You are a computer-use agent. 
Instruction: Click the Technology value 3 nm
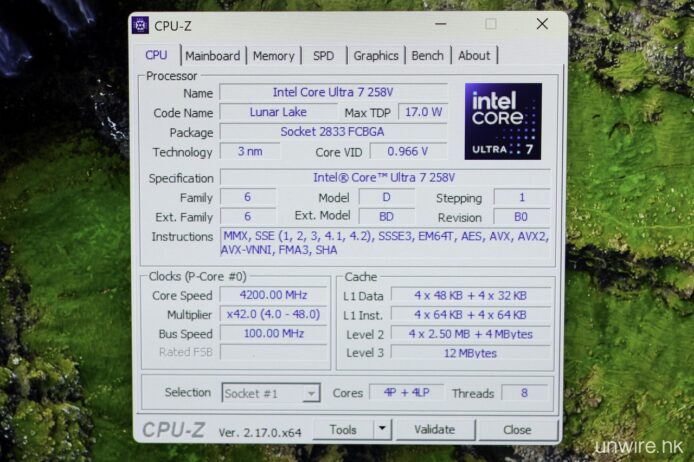click(250, 151)
